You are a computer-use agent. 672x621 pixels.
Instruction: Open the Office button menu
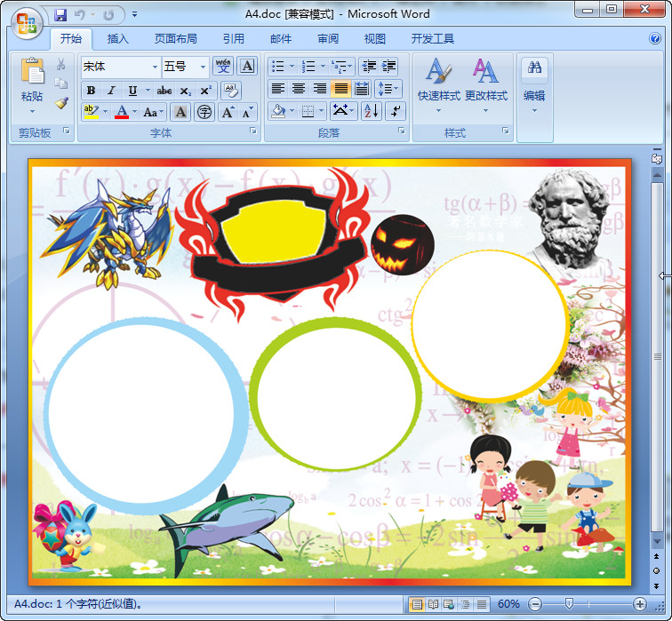point(27,23)
